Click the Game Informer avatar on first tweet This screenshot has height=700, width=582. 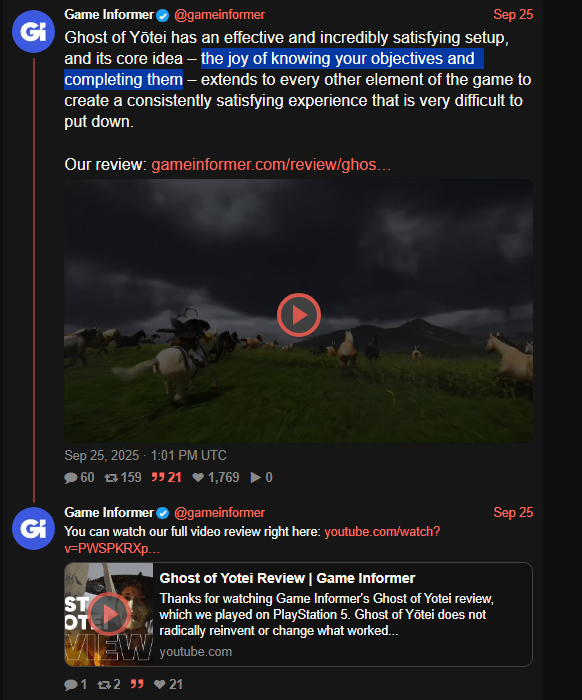point(33,32)
